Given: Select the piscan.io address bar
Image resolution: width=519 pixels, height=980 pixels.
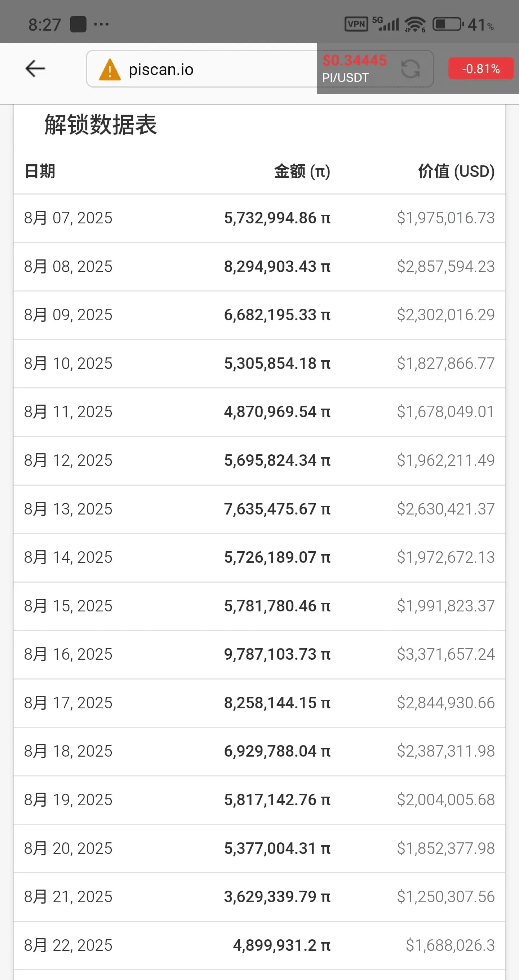Looking at the screenshot, I should [202, 69].
